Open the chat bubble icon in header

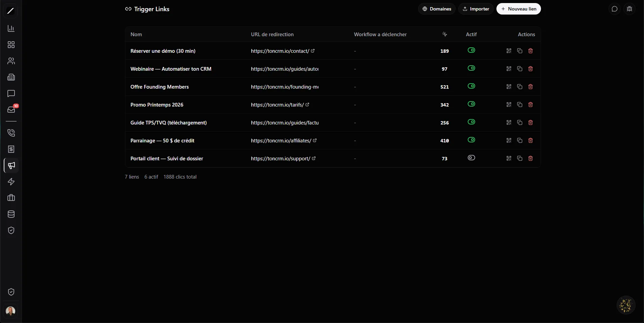(615, 9)
